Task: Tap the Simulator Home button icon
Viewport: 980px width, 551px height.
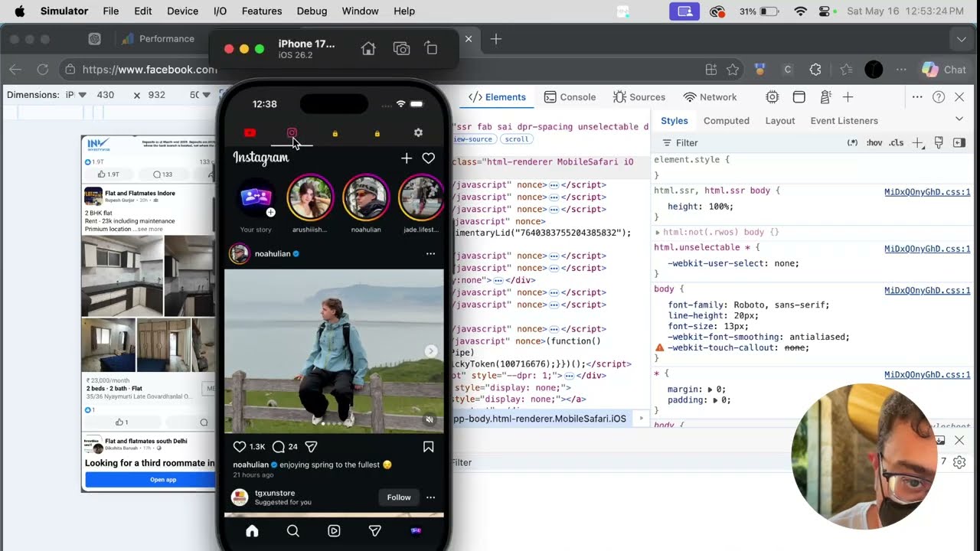Action: click(x=368, y=49)
